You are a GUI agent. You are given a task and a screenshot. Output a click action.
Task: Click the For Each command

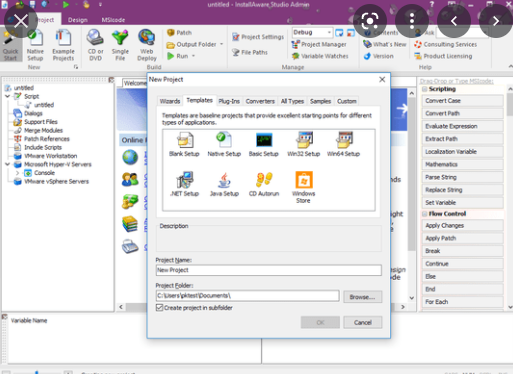pyautogui.click(x=462, y=302)
